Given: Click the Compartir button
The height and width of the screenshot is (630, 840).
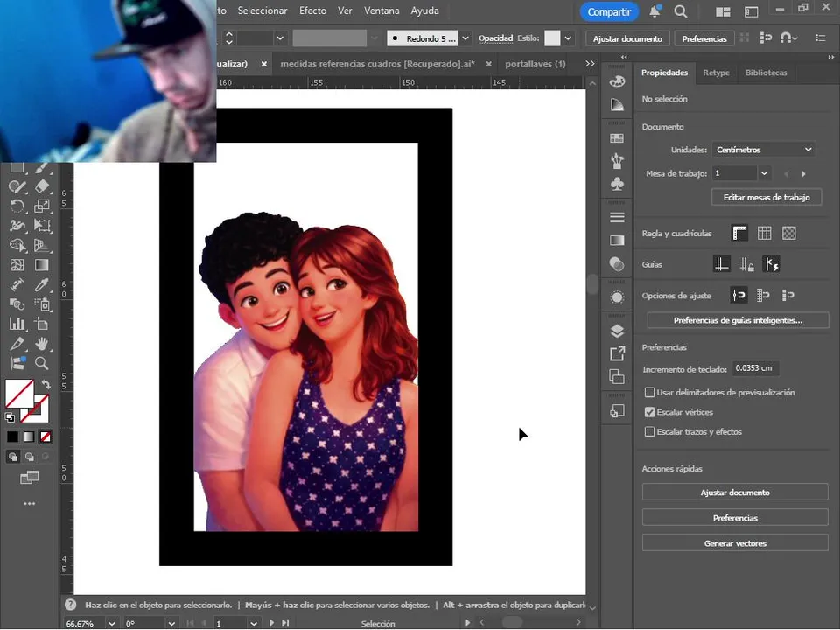Looking at the screenshot, I should [x=609, y=11].
